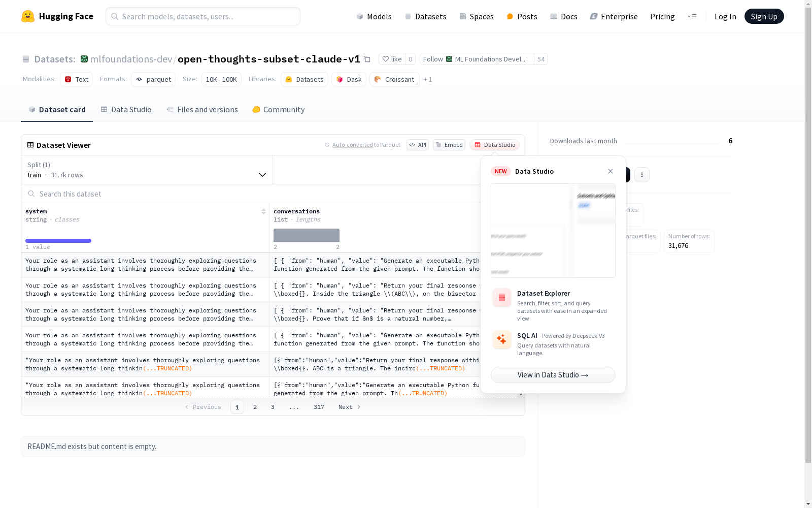Click the Croissant library tag
This screenshot has height=508, width=812.
pos(394,79)
